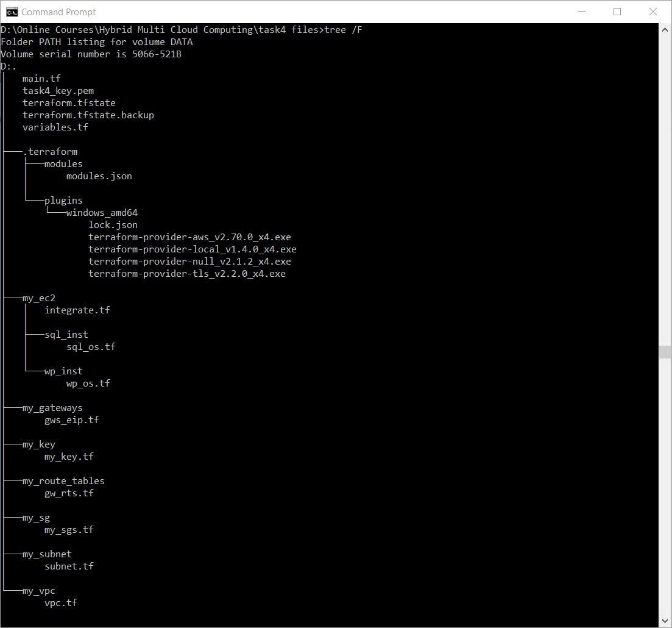Click the modules.json file name

pyautogui.click(x=99, y=176)
